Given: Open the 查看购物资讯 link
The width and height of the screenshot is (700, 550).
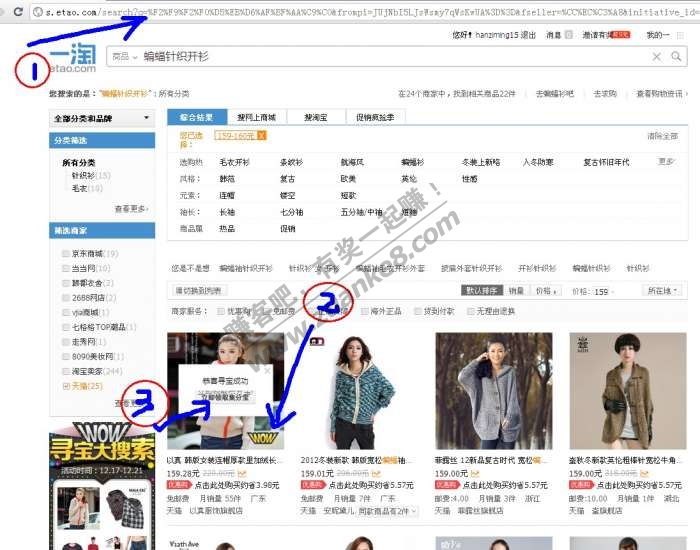Looking at the screenshot, I should (661, 94).
